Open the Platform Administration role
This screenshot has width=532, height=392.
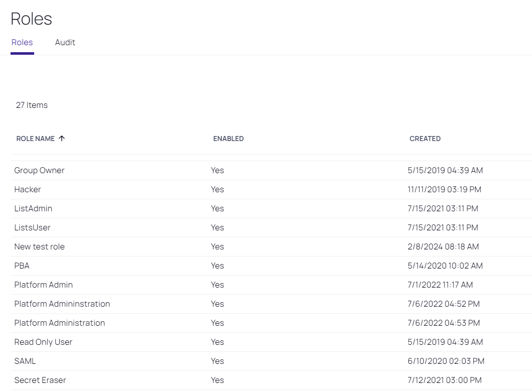tap(59, 323)
